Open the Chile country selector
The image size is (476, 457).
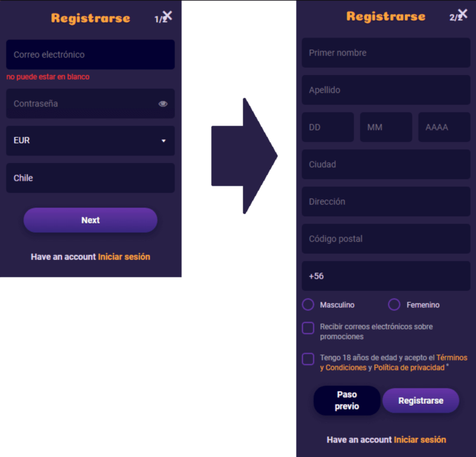tap(91, 178)
